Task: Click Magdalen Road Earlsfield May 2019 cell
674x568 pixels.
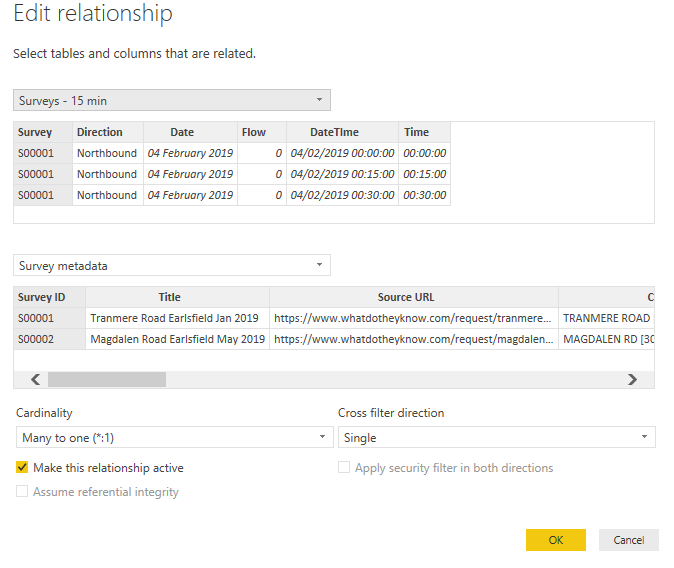Action: pyautogui.click(x=178, y=339)
